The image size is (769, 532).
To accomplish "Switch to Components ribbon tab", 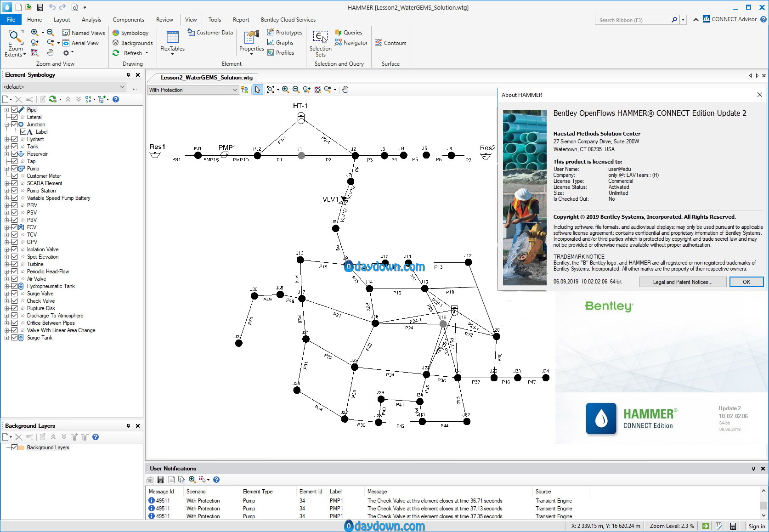I will pos(129,20).
